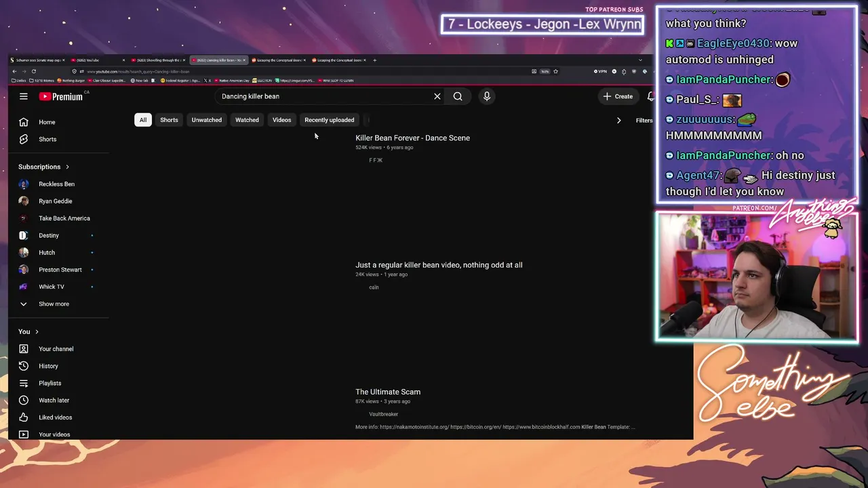This screenshot has height=488, width=868.
Task: Select the All filter chip
Action: point(143,120)
